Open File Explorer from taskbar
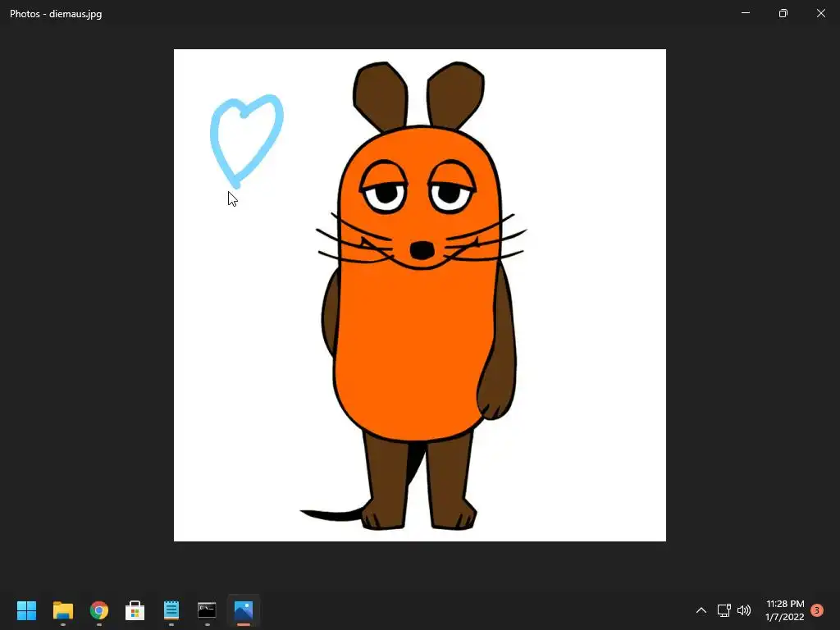This screenshot has height=630, width=840. (x=62, y=610)
